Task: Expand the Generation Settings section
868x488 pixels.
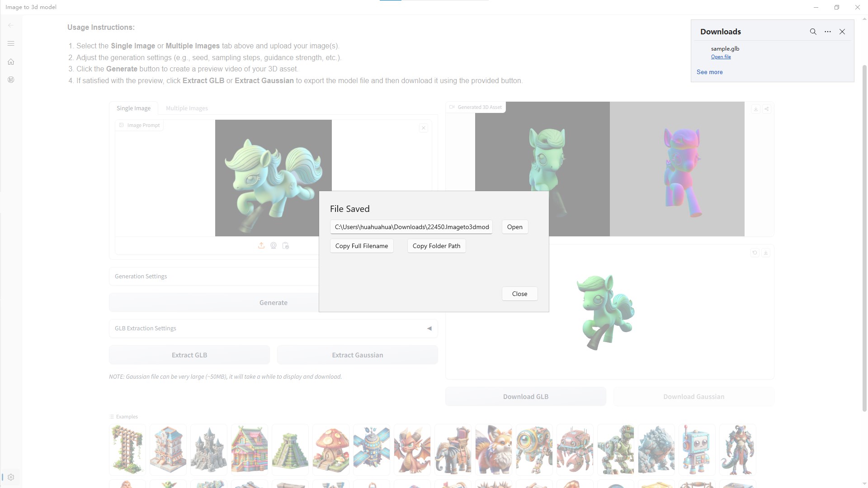Action: [x=141, y=276]
